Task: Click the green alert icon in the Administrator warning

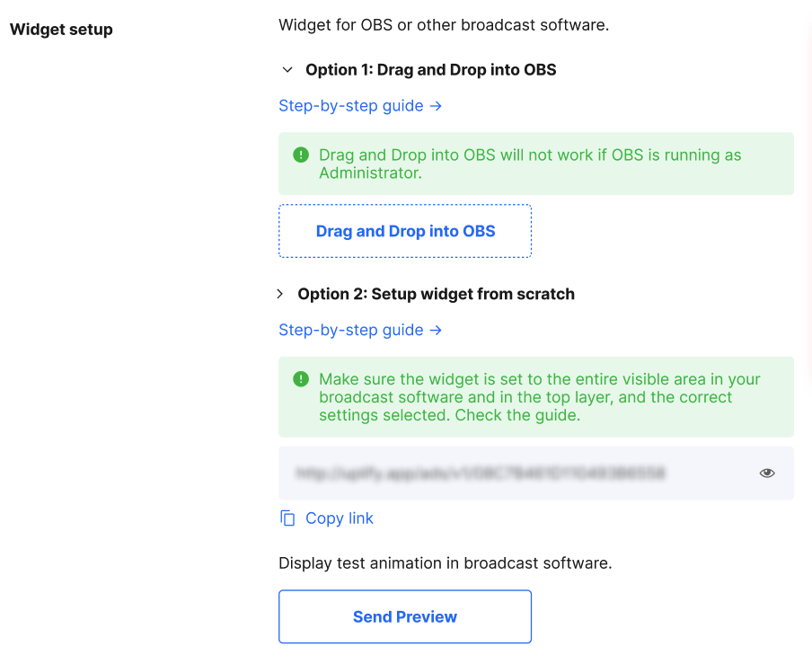Action: [301, 155]
